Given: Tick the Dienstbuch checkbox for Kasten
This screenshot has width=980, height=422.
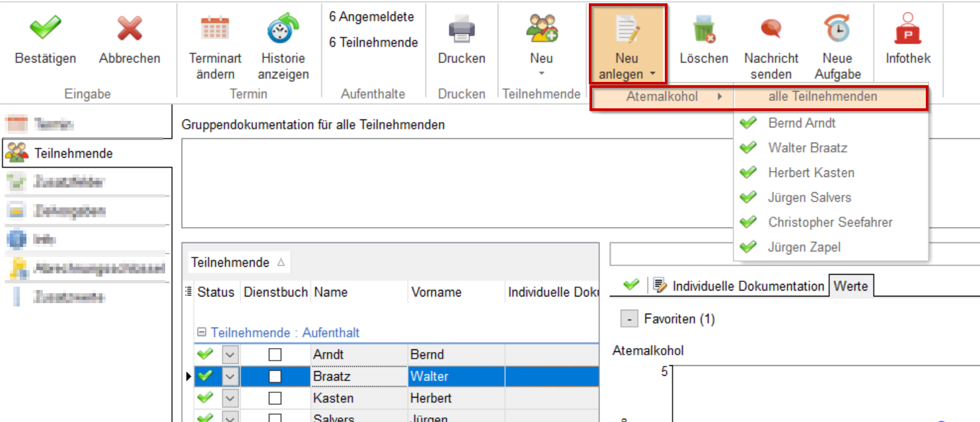Looking at the screenshot, I should pos(275,398).
